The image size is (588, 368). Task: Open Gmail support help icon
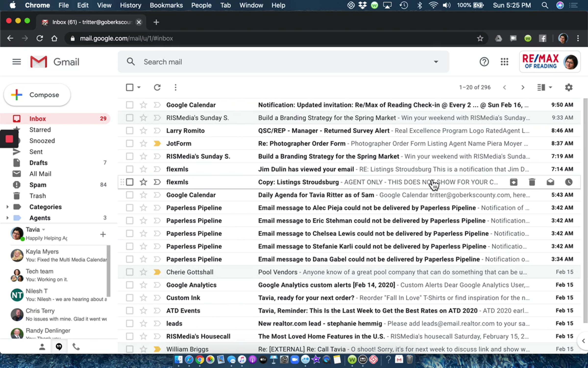[x=484, y=62]
